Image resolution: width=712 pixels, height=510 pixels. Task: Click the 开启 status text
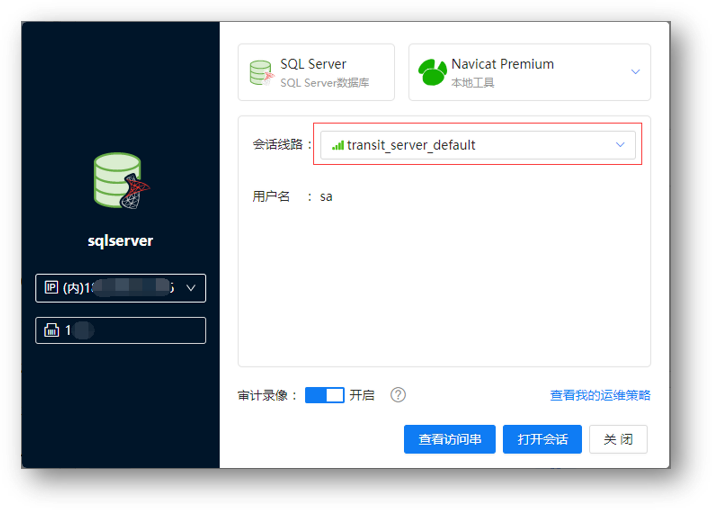(x=362, y=395)
